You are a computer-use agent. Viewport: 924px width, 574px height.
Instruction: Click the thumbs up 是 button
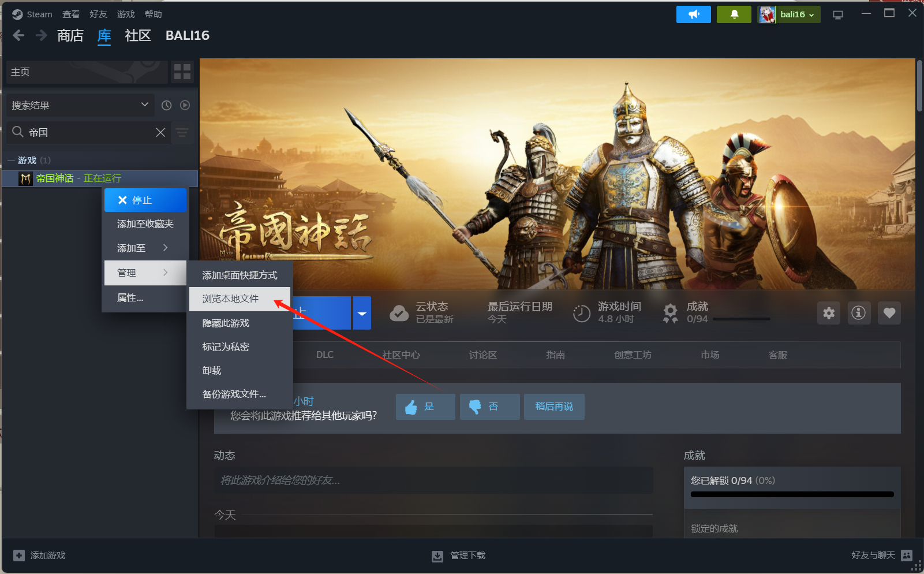425,407
